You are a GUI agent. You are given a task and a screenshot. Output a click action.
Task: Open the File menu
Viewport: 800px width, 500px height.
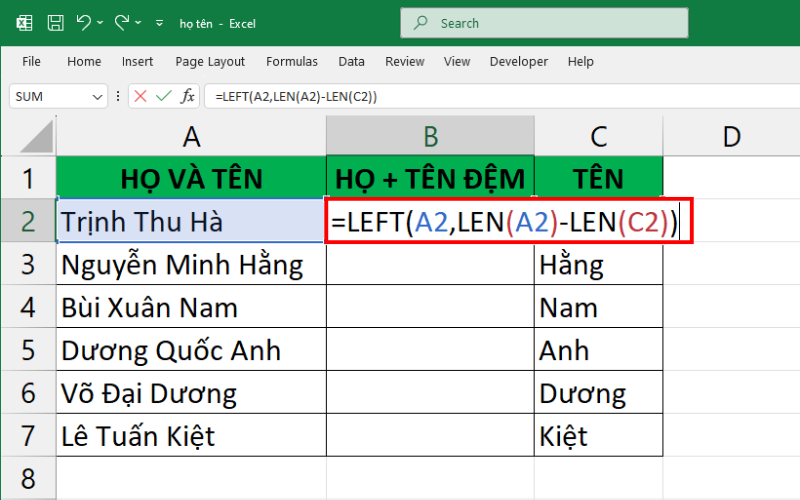pos(31,62)
